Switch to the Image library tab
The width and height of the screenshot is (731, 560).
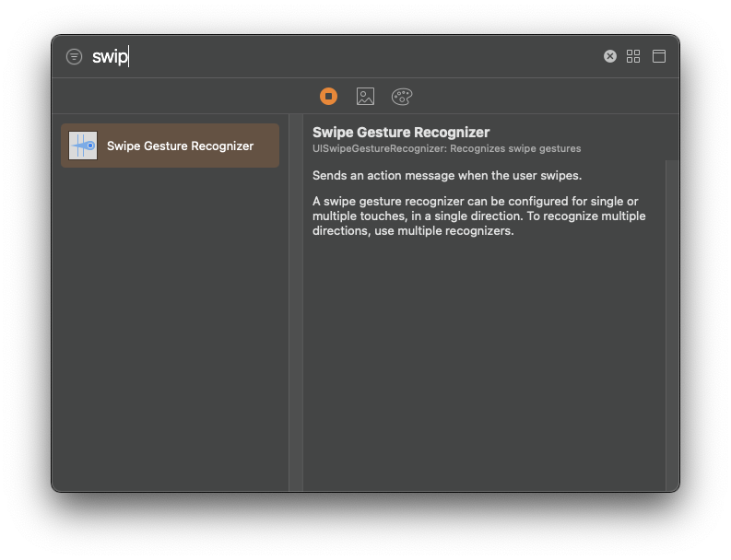365,97
